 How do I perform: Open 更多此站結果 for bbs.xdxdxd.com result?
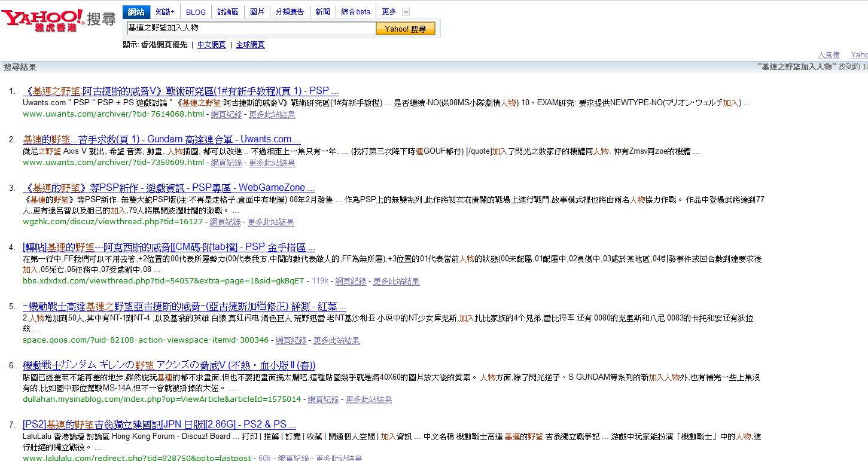click(x=397, y=281)
